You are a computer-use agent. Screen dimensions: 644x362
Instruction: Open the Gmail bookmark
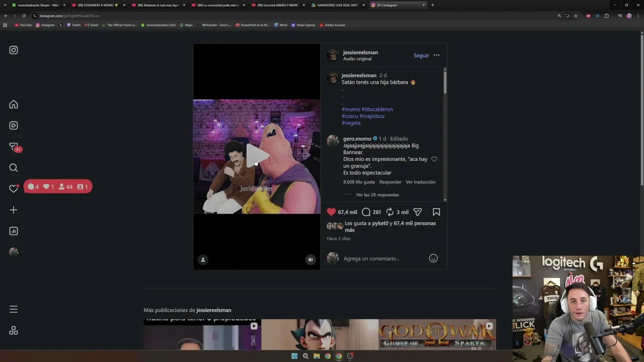(x=92, y=25)
